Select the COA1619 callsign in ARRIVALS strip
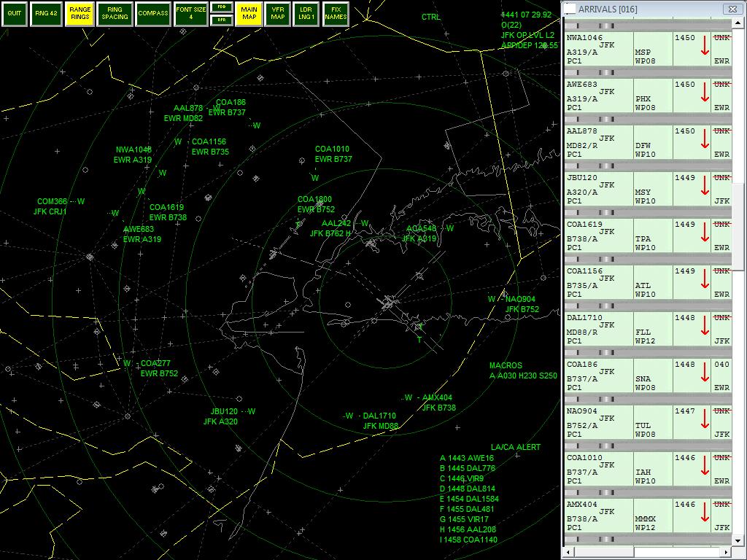The height and width of the screenshot is (560, 747). pos(584,225)
